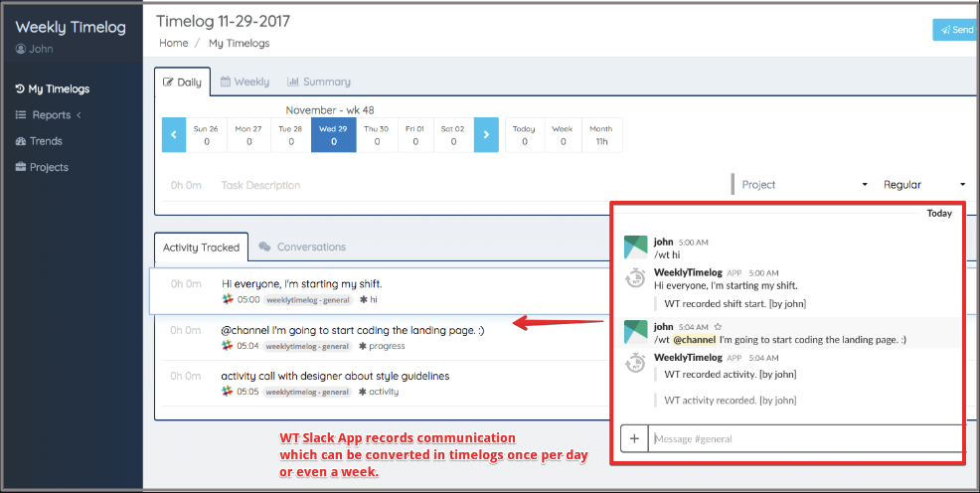Expand the Reports menu in sidebar
The height and width of the screenshot is (493, 980).
(50, 115)
